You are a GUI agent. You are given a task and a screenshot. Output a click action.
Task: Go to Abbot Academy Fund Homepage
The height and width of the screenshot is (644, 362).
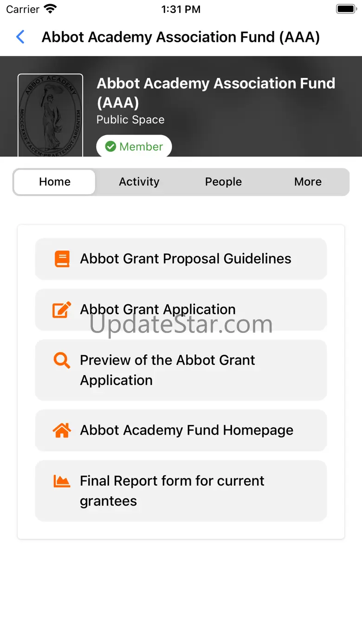pyautogui.click(x=181, y=430)
